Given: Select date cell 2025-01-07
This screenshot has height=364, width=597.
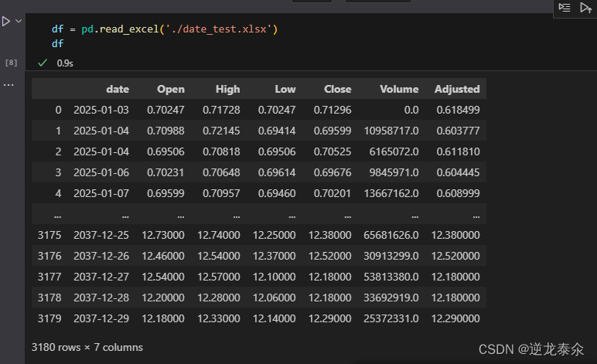Looking at the screenshot, I should coord(101,193).
